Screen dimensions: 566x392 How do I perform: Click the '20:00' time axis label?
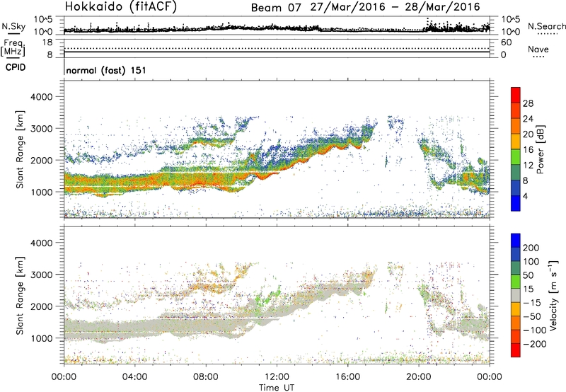click(419, 377)
